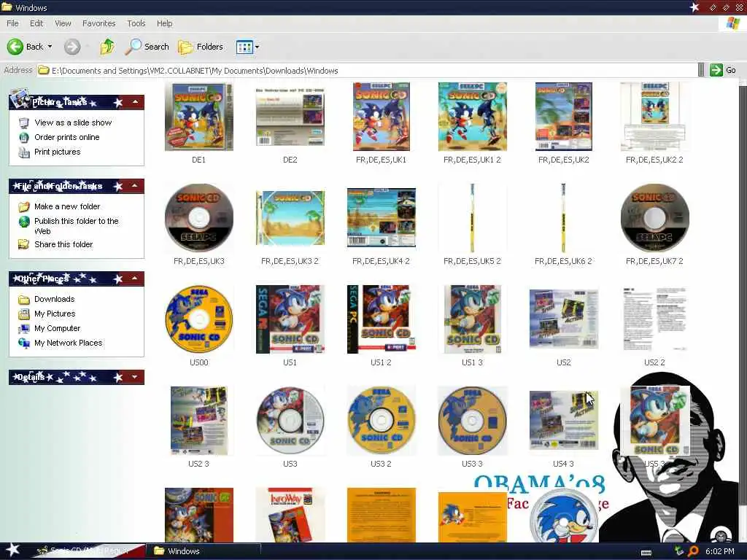Open the address bar dropdown handle
This screenshot has height=560, width=747.
pos(701,70)
